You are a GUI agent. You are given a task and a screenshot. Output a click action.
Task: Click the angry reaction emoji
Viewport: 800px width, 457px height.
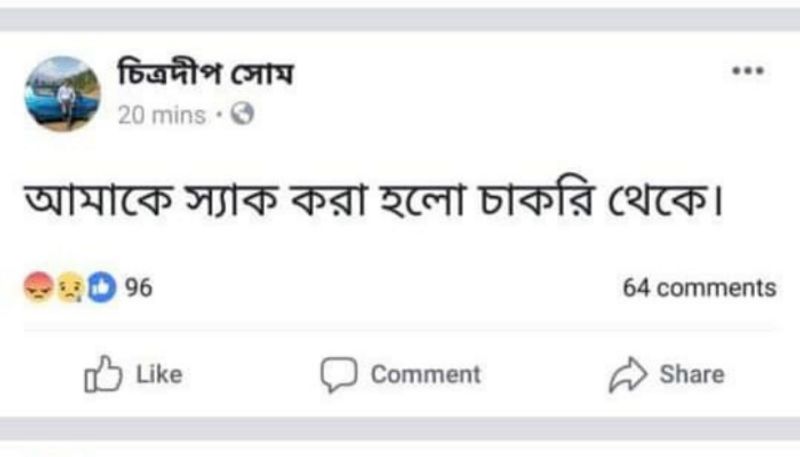(38, 288)
